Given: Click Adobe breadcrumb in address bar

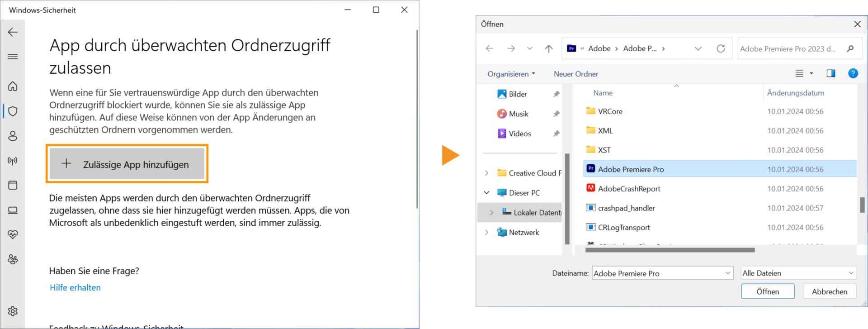Looking at the screenshot, I should coord(599,48).
